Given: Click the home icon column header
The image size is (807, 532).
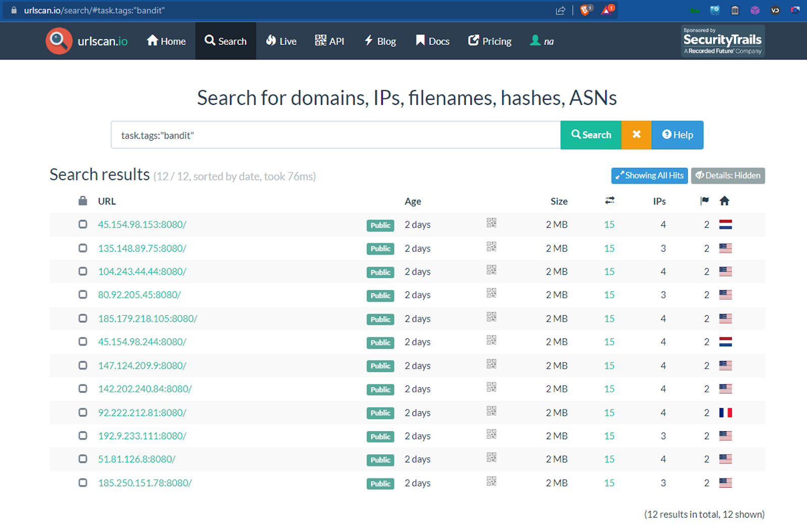Looking at the screenshot, I should [x=724, y=201].
